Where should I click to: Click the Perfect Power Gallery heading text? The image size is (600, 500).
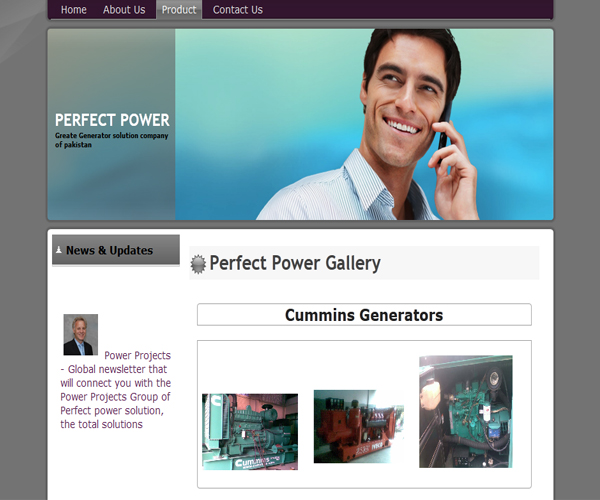295,263
